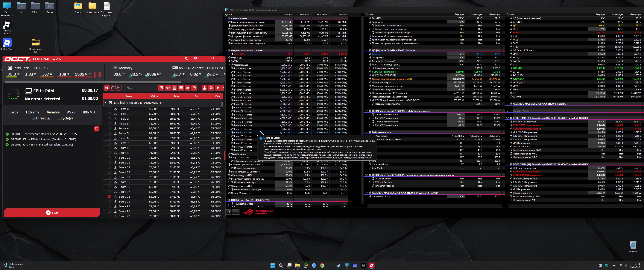Check the P-core 0 checkbox
Image resolution: width=644 pixels, height=270 pixels.
tap(109, 109)
